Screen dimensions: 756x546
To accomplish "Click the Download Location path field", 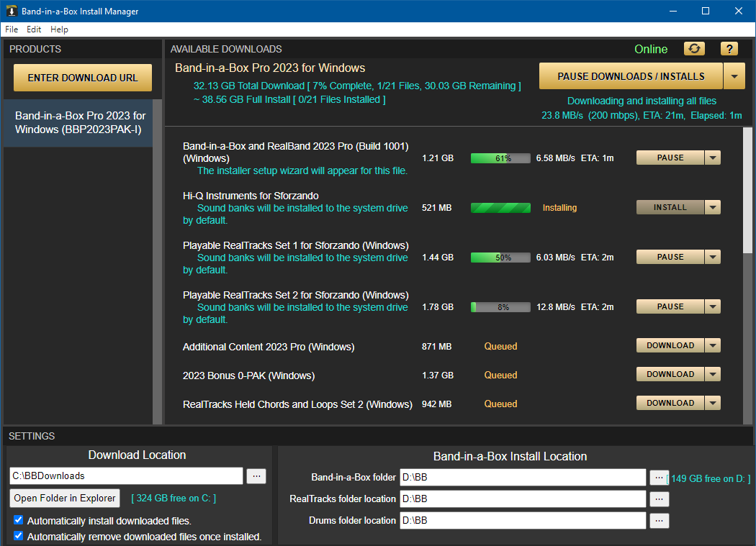I will pyautogui.click(x=126, y=476).
